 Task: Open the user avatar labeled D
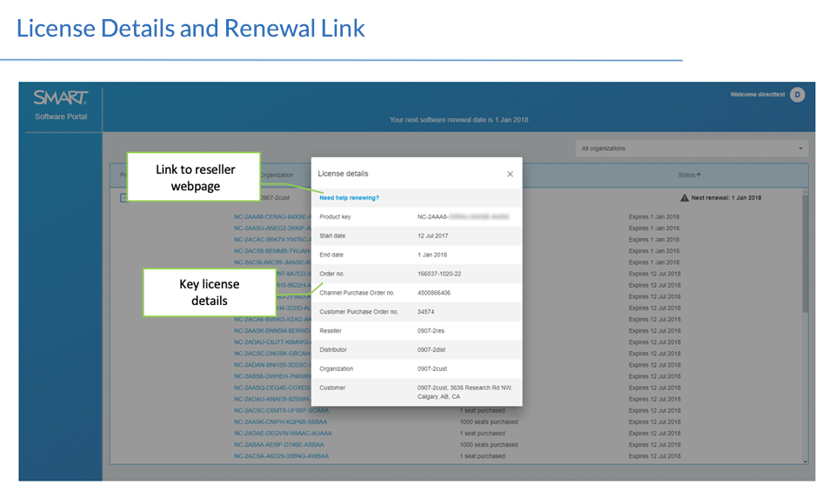[x=798, y=95]
